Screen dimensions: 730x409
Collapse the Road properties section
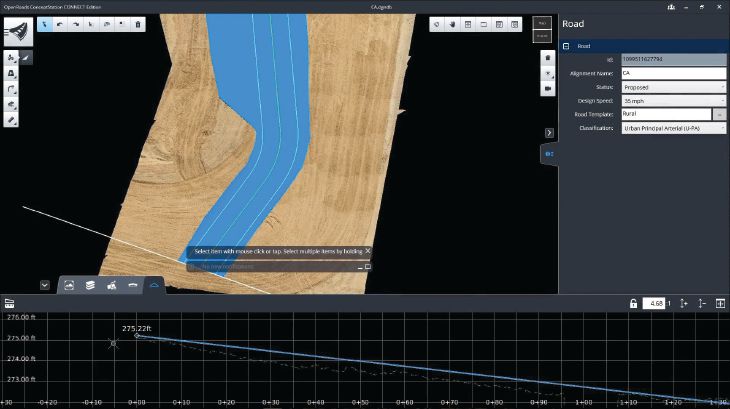(x=566, y=46)
